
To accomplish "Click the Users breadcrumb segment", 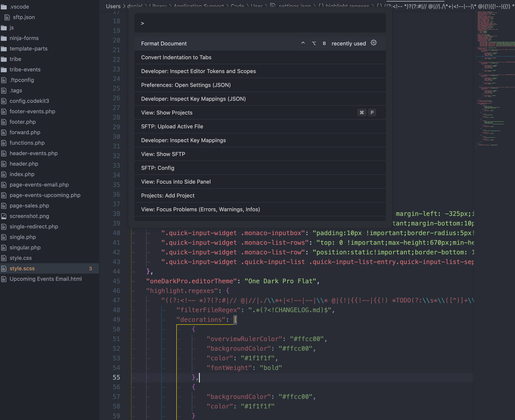I will [x=113, y=6].
